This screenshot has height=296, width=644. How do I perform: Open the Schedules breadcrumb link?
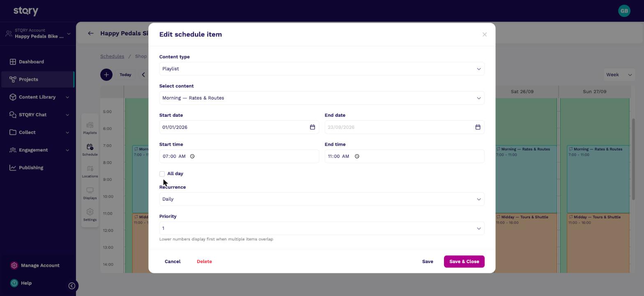pos(112,56)
